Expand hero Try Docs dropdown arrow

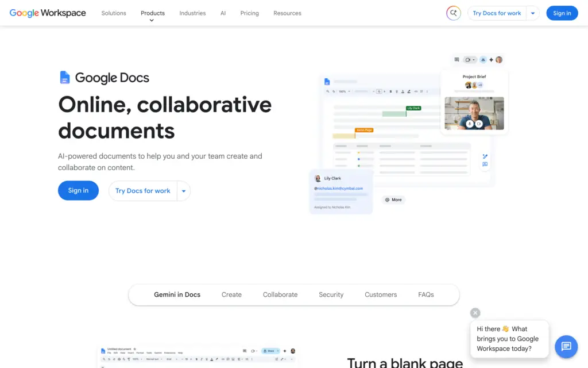coord(184,191)
